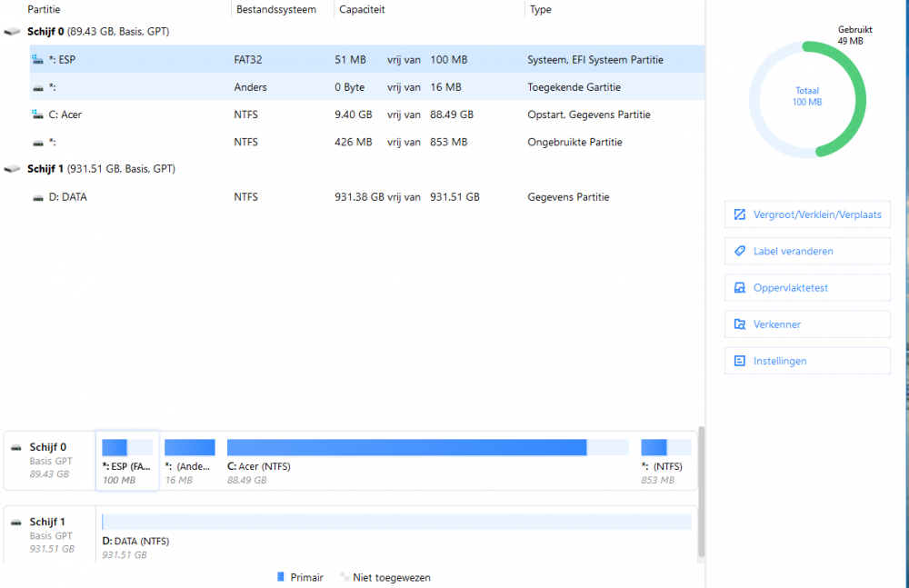The image size is (909, 588).
Task: Sort by Bestandssysteem column header
Action: (x=276, y=10)
